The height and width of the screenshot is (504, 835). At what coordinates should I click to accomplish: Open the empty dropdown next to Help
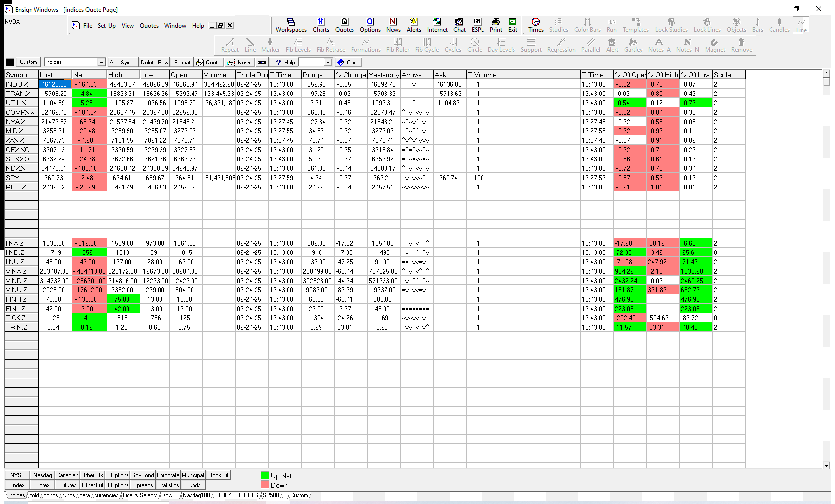[x=328, y=63]
